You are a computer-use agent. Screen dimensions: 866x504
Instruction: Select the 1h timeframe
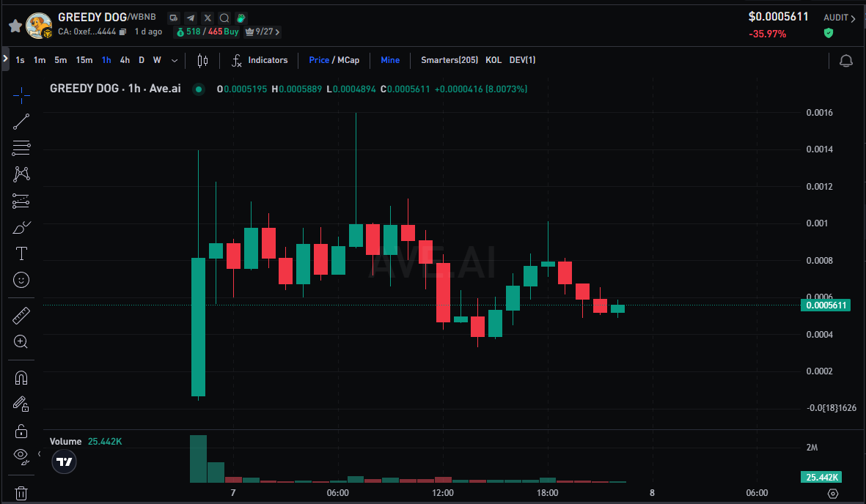pos(106,60)
